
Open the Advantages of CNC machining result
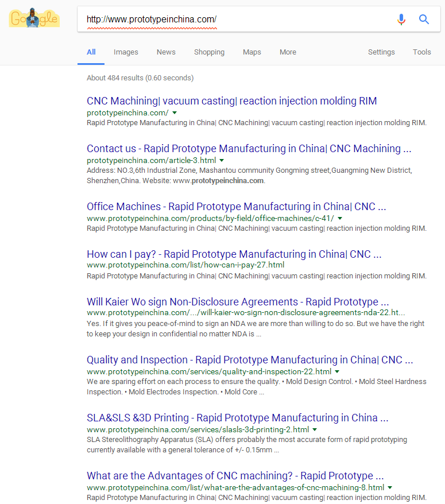pos(235,476)
